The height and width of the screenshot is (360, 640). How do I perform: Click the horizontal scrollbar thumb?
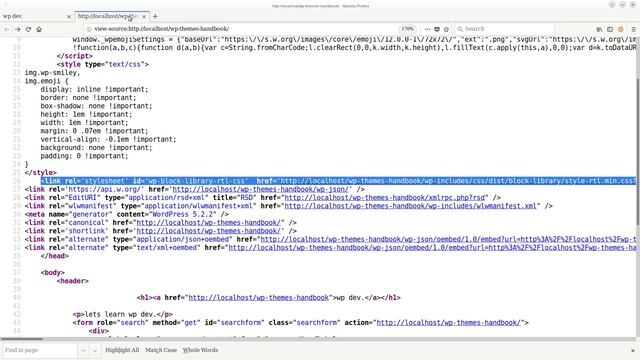21,339
